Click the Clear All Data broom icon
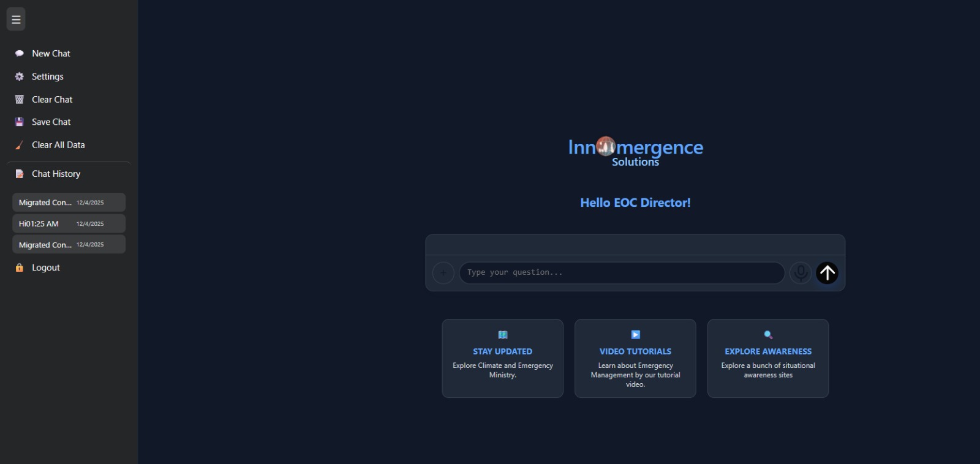The height and width of the screenshot is (464, 980). [20, 145]
